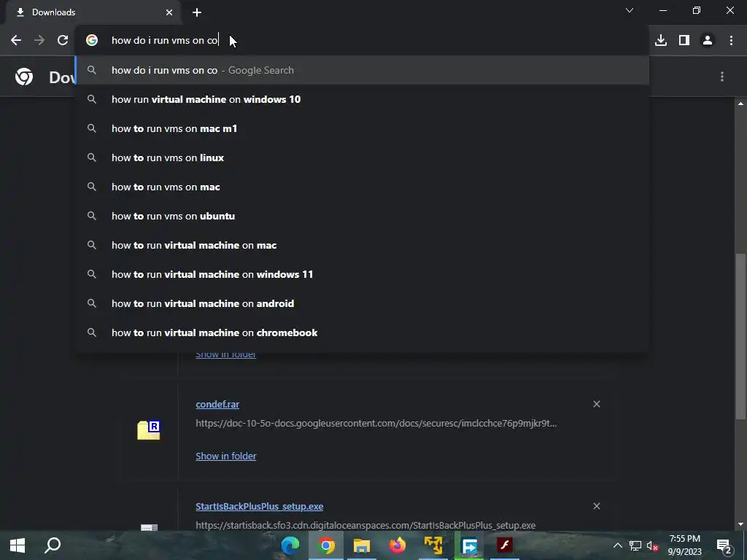The image size is (747, 560).
Task: Open the condef.rar download link
Action: (217, 404)
